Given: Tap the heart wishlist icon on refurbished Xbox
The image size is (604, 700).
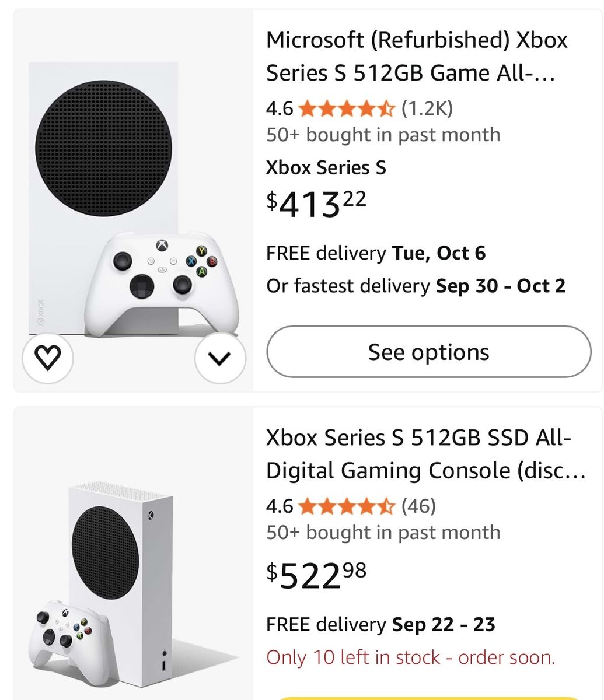Looking at the screenshot, I should [47, 358].
